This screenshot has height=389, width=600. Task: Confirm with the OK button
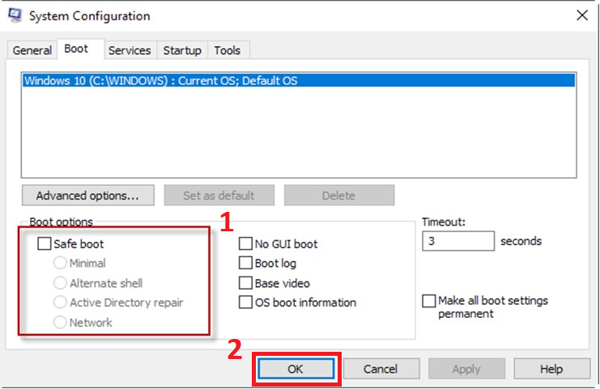click(296, 369)
